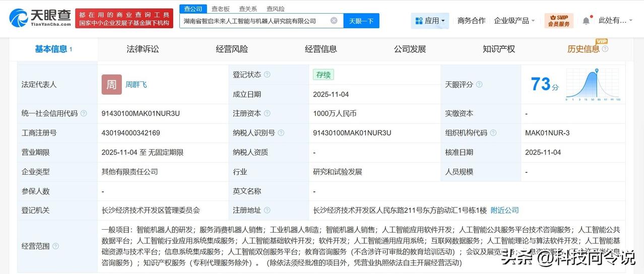Select 营业期限 value 2025-11-04 至 无固定期限
This screenshot has width=644, height=274.
[x=142, y=152]
